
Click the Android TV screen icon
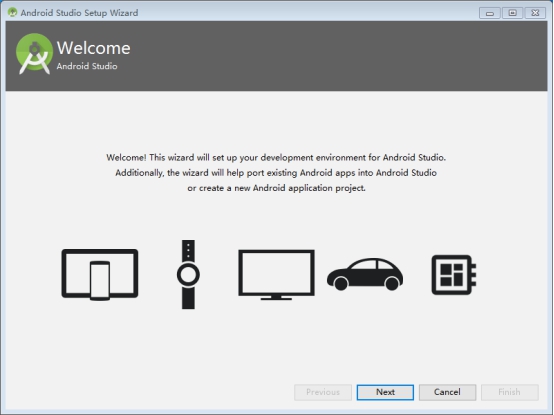[x=276, y=275]
